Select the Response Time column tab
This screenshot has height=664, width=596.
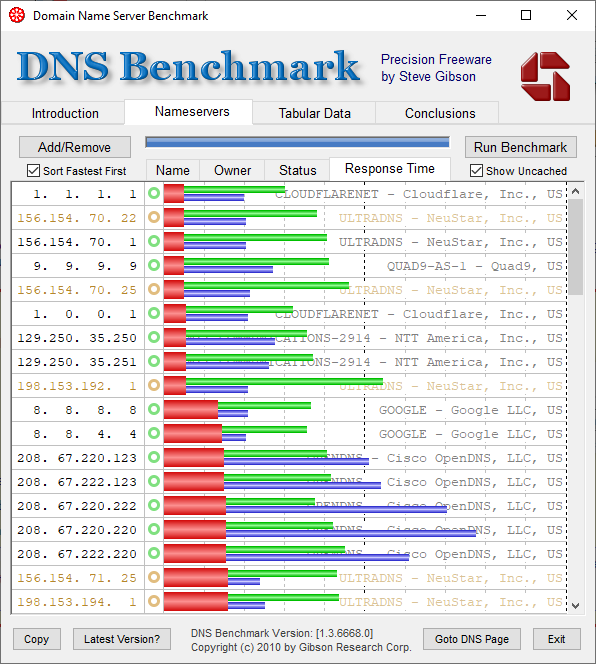390,169
